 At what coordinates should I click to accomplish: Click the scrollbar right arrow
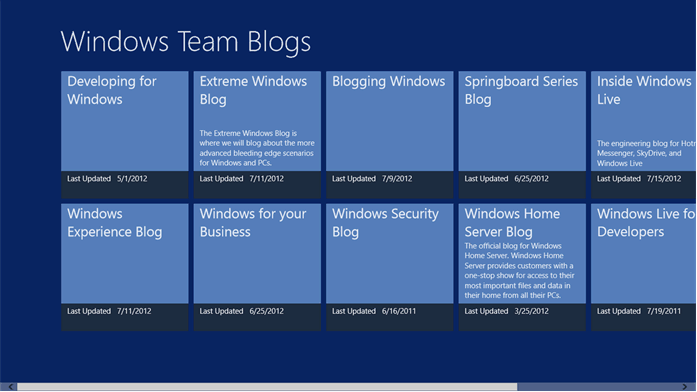click(685, 387)
